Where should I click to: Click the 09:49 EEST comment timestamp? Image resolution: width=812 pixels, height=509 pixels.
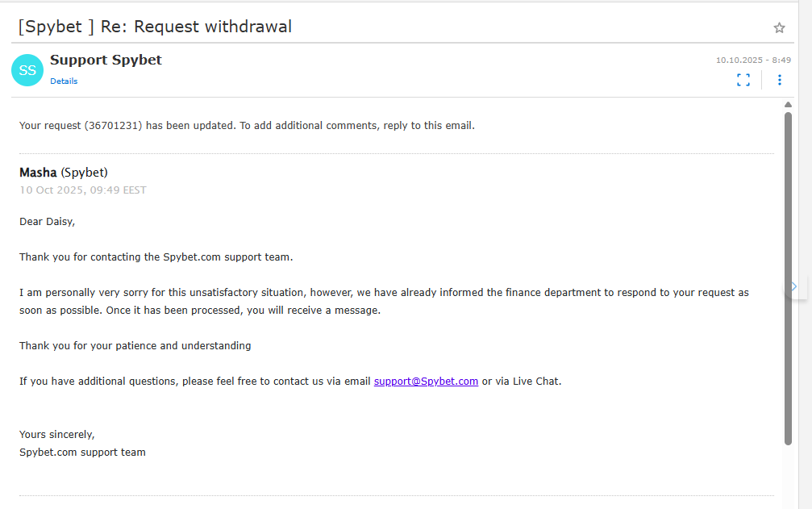(x=83, y=190)
